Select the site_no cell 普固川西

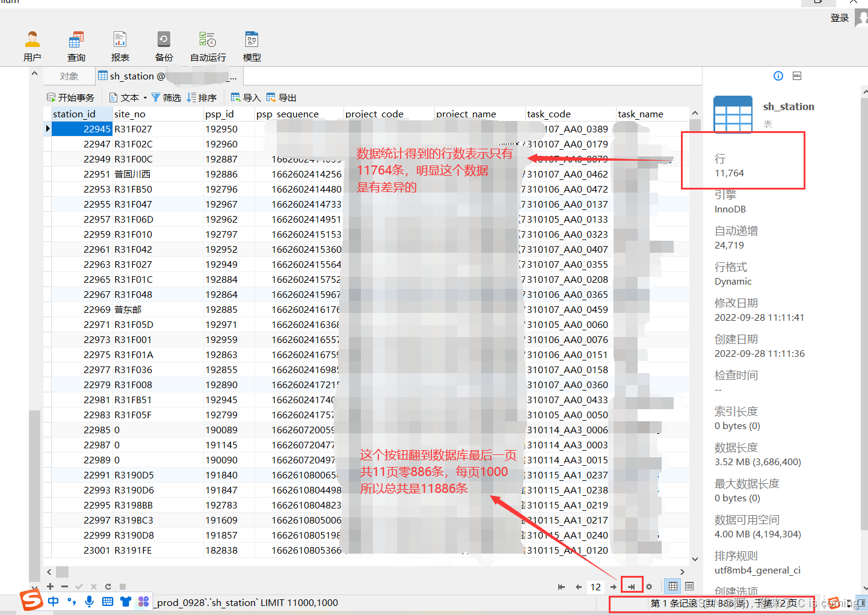(158, 174)
